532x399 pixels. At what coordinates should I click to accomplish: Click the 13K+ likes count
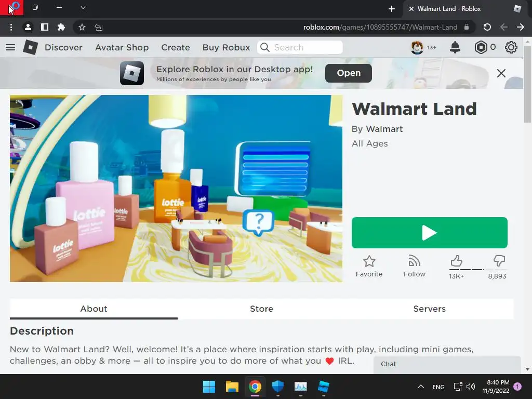pyautogui.click(x=456, y=276)
